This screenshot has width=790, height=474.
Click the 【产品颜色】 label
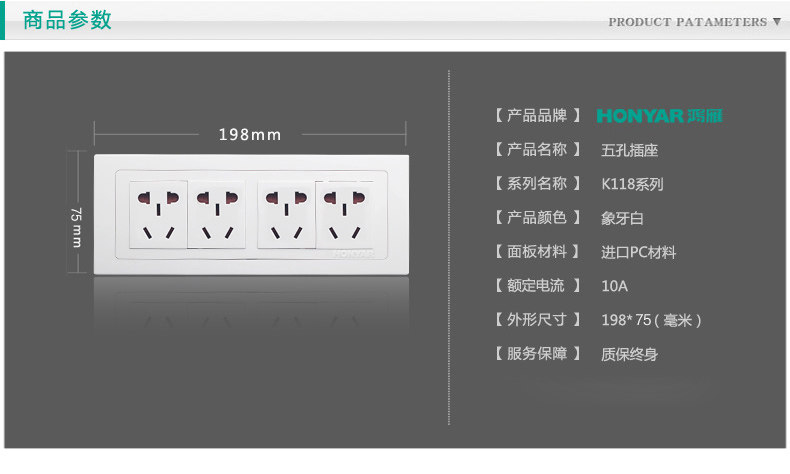coord(537,218)
